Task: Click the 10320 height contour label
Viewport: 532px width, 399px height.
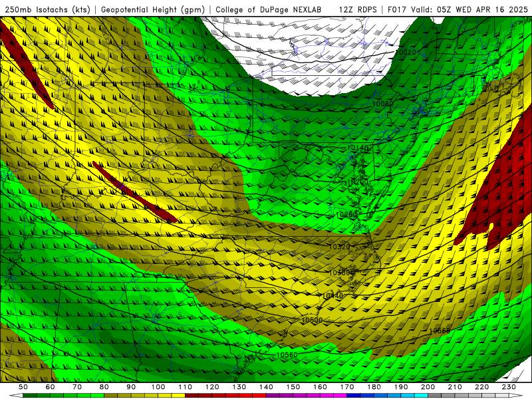Action: pyautogui.click(x=339, y=247)
